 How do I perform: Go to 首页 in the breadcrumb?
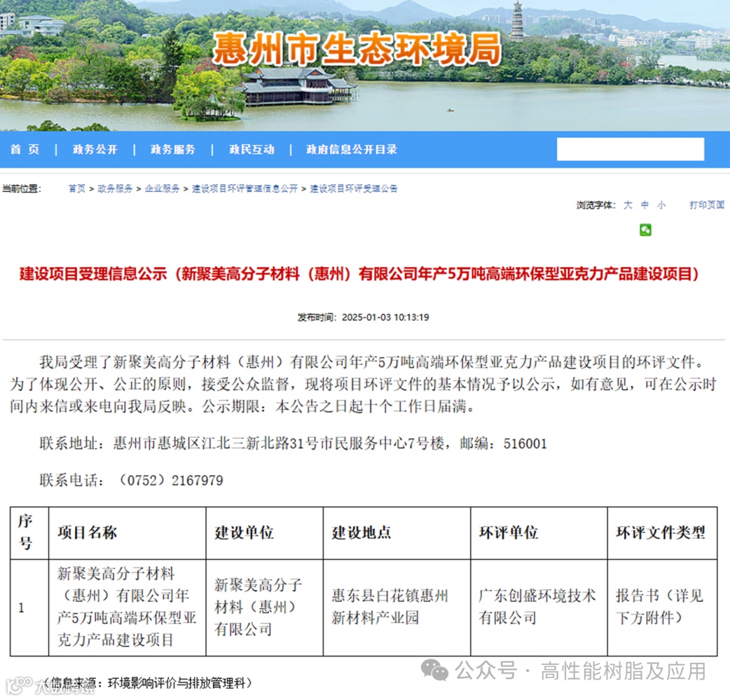tap(77, 189)
